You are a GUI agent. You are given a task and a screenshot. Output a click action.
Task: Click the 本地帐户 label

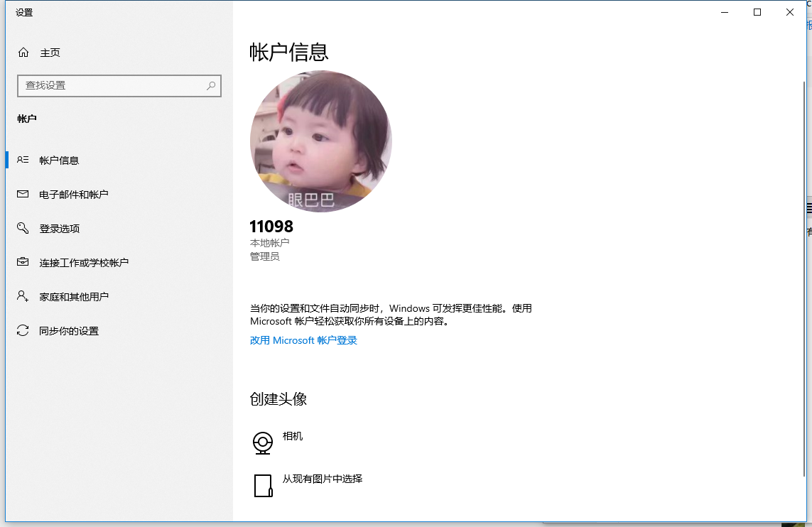click(270, 243)
